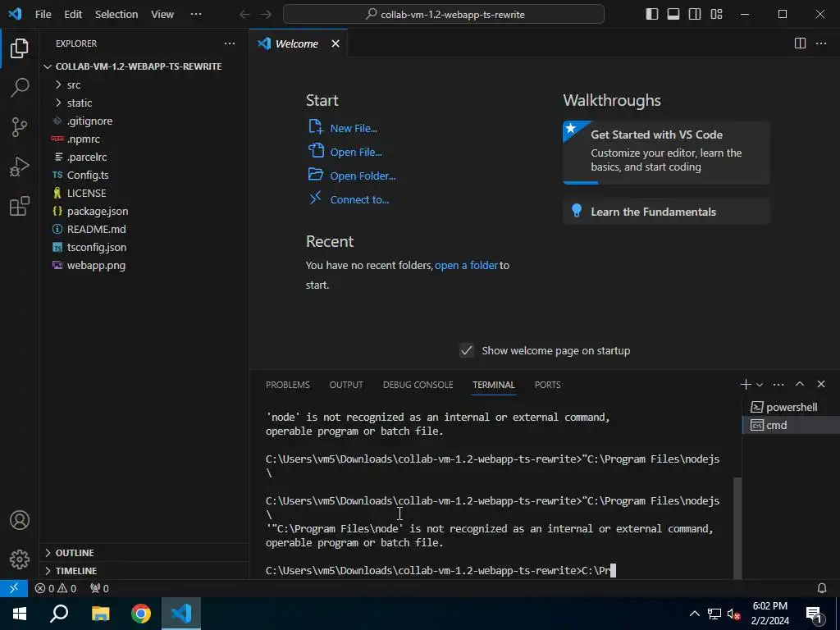
Task: Select the TERMINAL panel tab
Action: [493, 385]
